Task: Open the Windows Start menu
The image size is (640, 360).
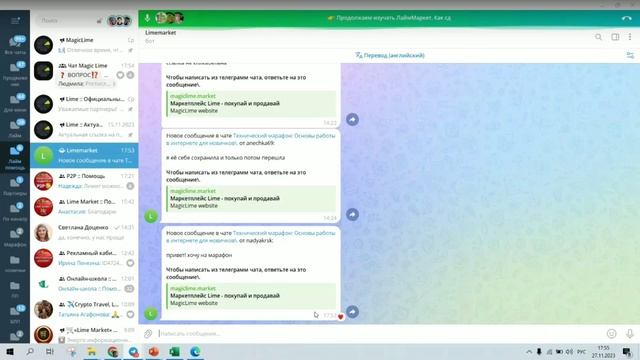Action: 10,351
